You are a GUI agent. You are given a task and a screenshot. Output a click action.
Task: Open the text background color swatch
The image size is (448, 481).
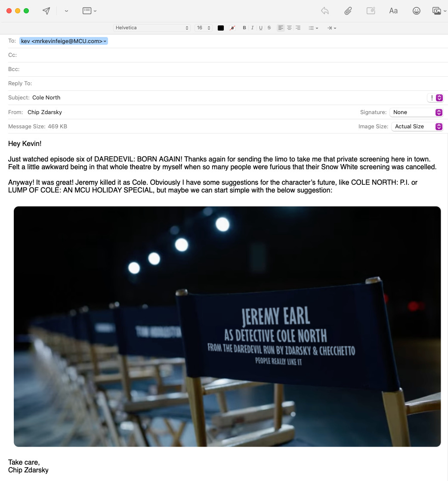[x=232, y=28]
